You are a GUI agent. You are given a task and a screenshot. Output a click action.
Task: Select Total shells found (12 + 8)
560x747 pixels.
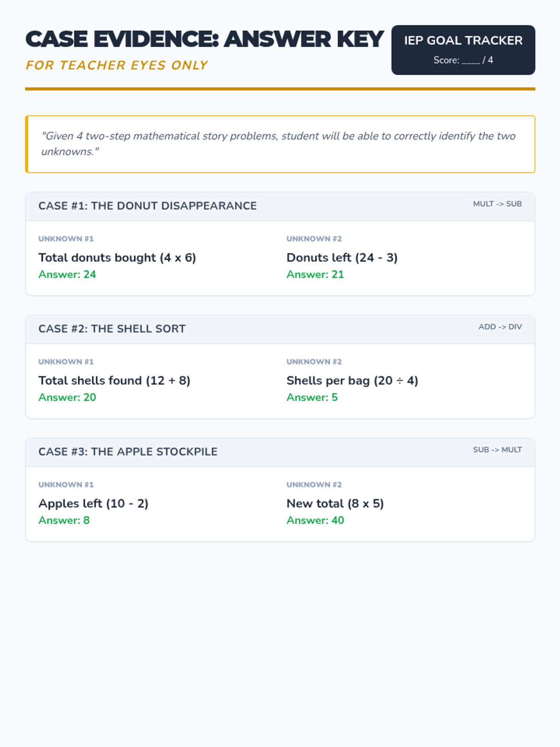[114, 381]
